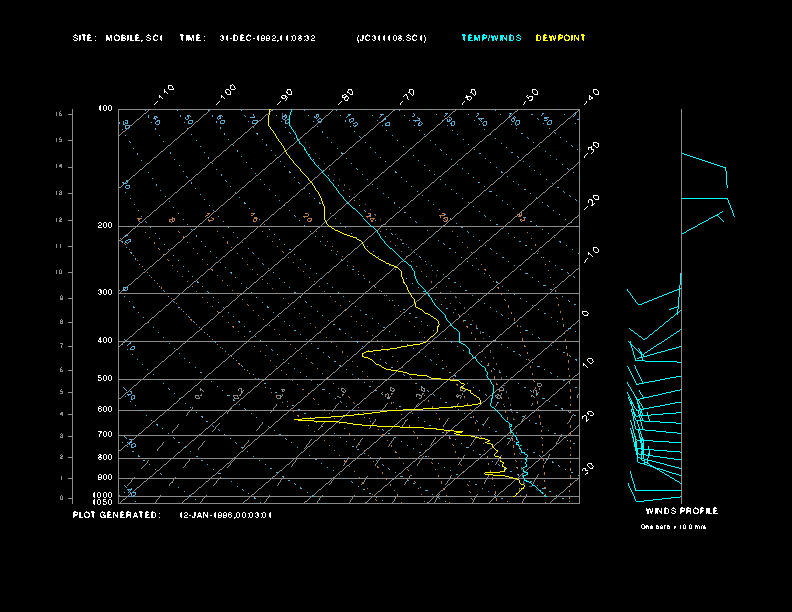Click isotherm label "-60" above the chart
Screen dimensions: 792x612
point(469,96)
